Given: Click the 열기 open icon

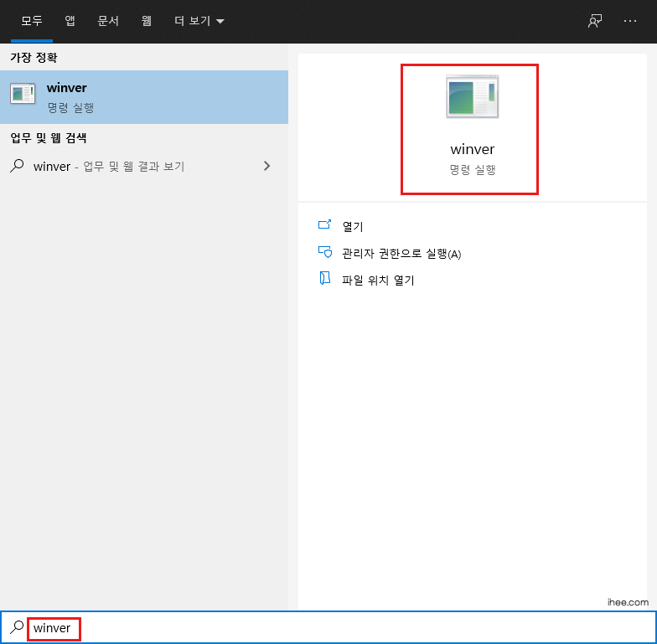Looking at the screenshot, I should pos(325,224).
